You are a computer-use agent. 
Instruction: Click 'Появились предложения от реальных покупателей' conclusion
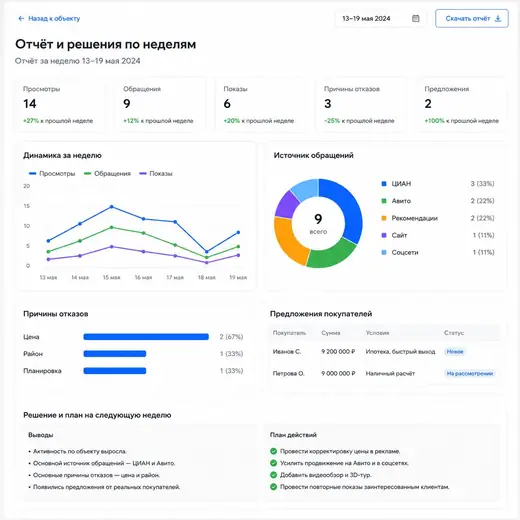click(x=106, y=487)
